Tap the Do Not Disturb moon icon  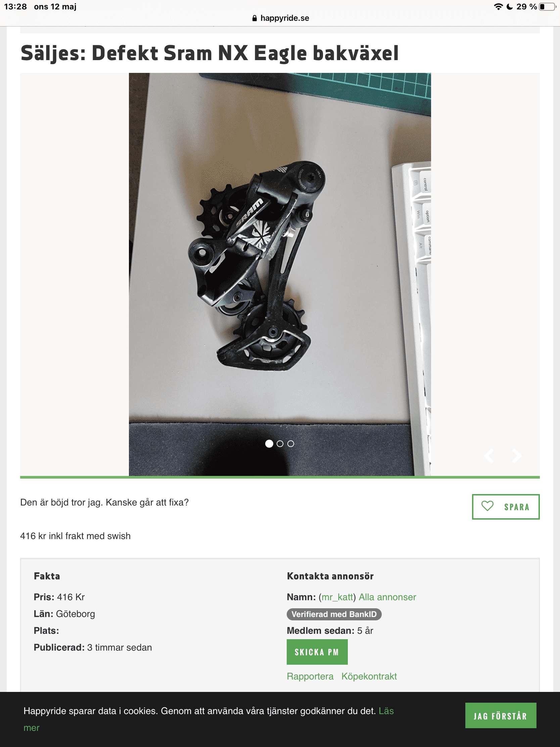[510, 7]
